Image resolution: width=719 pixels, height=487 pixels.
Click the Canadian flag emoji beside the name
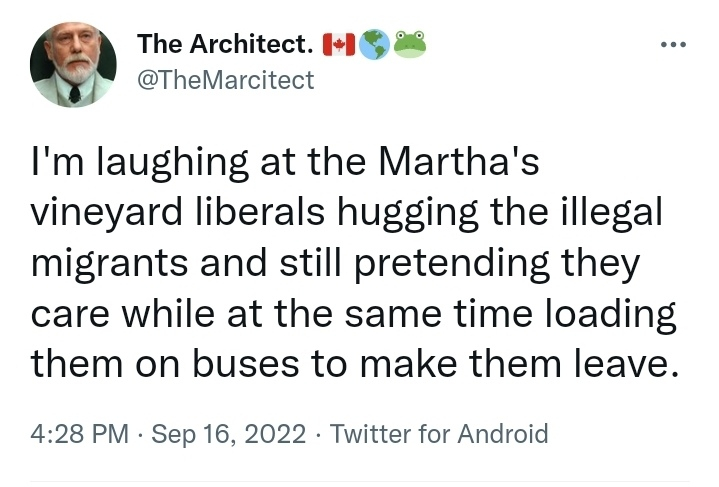point(341,44)
